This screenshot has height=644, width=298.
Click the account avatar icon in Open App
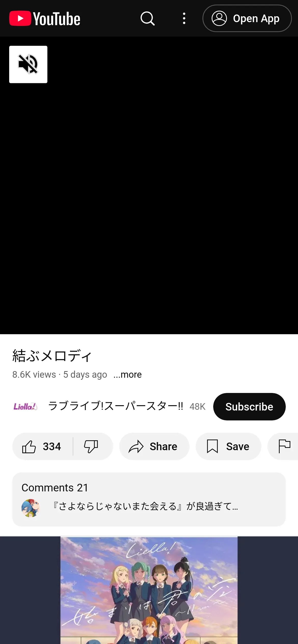(x=219, y=18)
